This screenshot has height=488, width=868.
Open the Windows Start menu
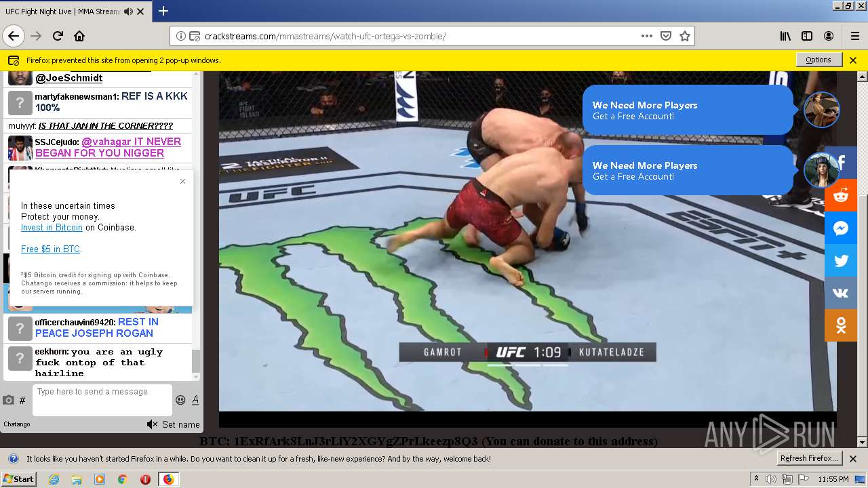pyautogui.click(x=19, y=479)
